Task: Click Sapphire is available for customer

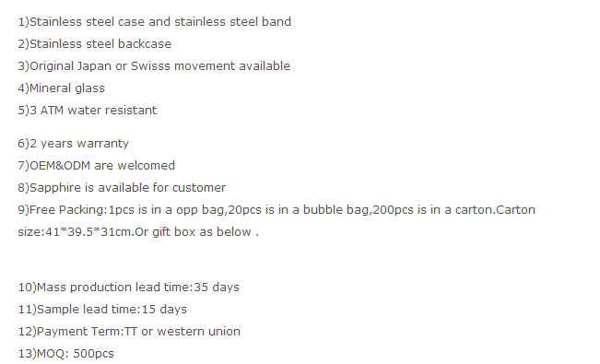Action: 122,188
